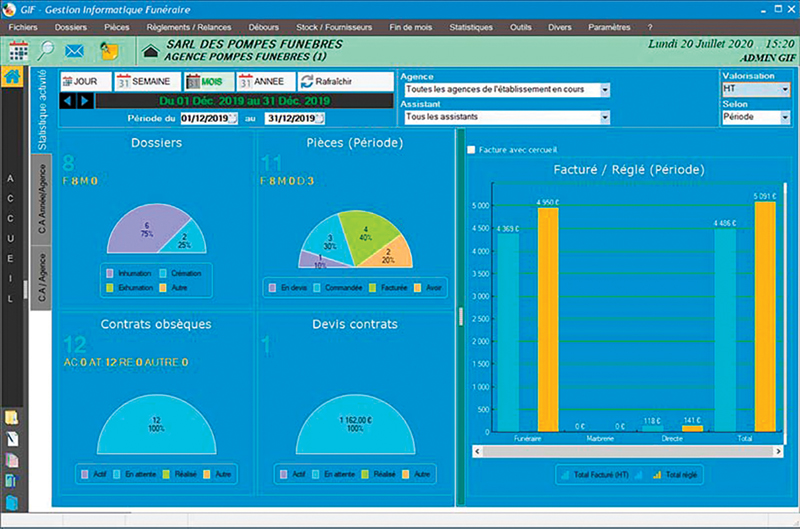Open the Outils menu
This screenshot has width=800, height=529.
point(521,27)
